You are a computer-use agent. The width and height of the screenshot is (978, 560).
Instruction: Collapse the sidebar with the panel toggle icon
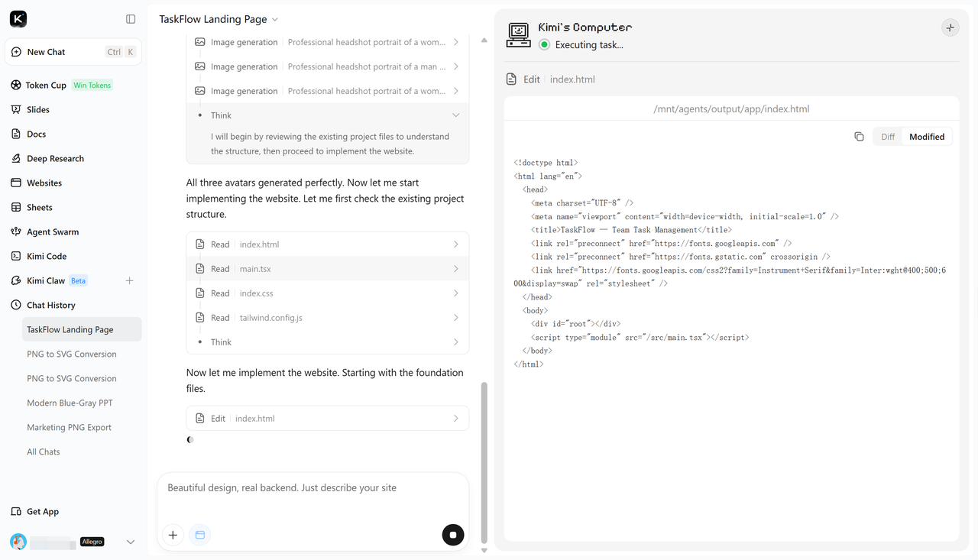(x=131, y=19)
